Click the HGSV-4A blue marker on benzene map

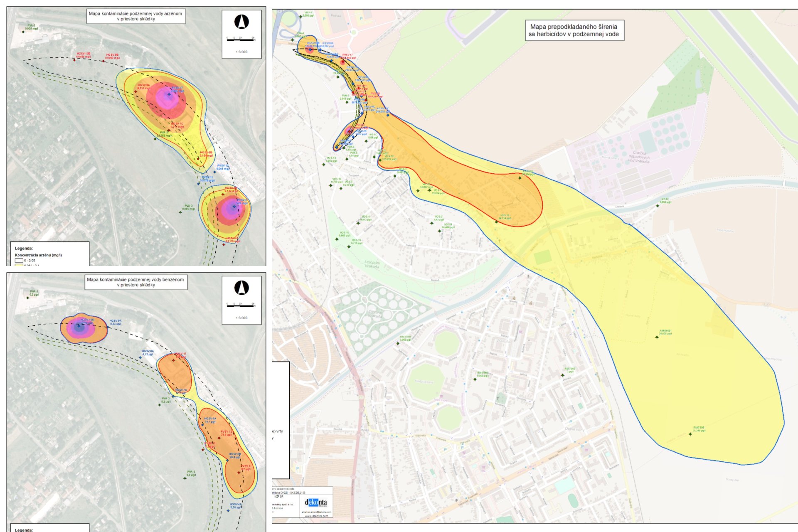[228, 510]
